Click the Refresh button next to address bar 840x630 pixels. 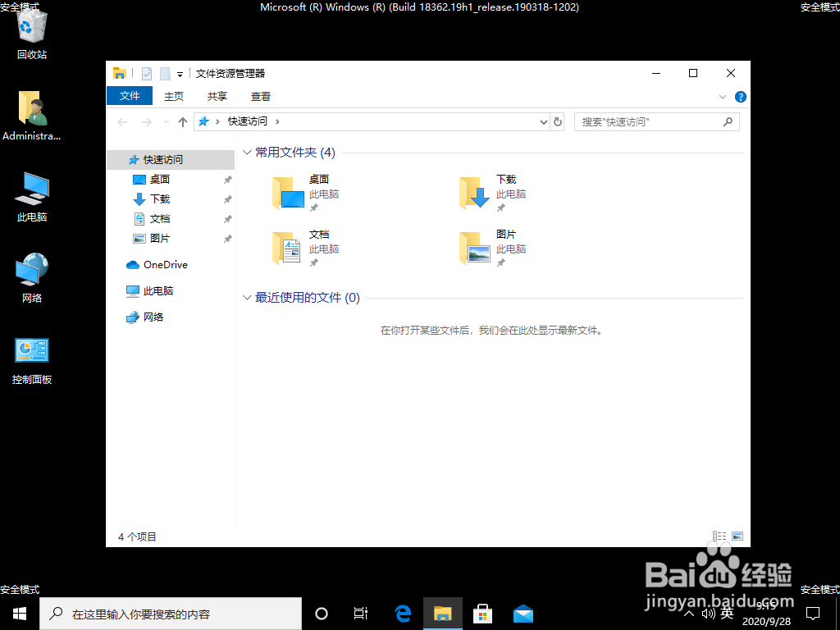558,122
